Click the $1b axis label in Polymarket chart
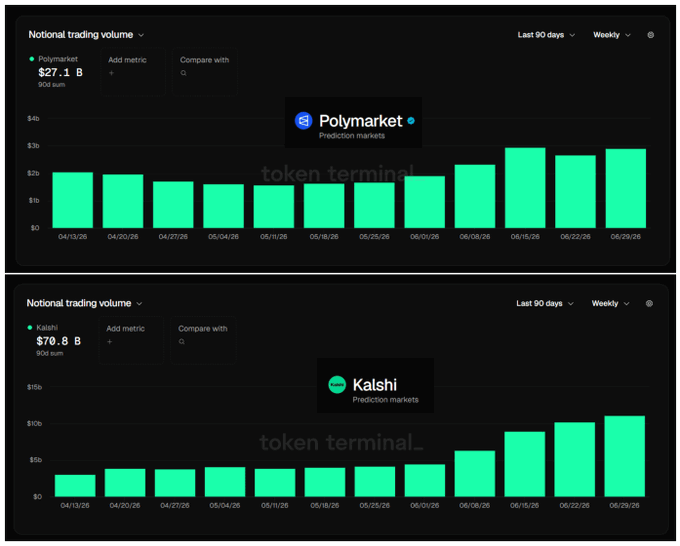 click(33, 200)
